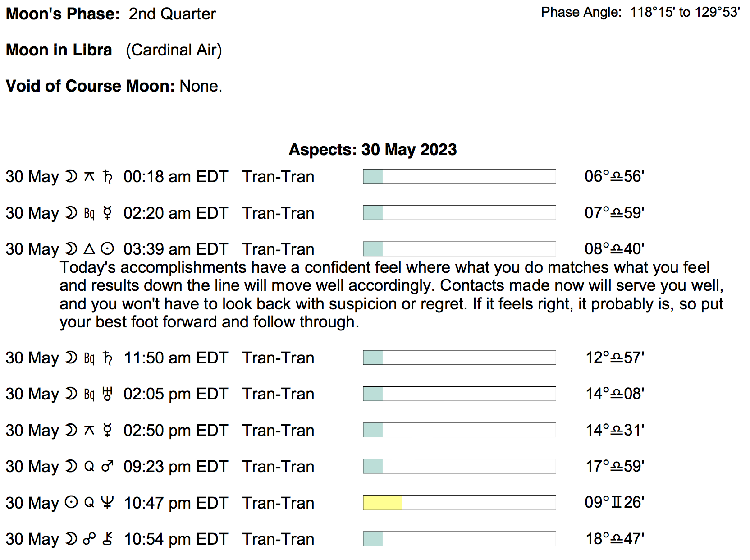Select the trine triangle symbol beside the Sun
The height and width of the screenshot is (560, 750).
click(89, 249)
